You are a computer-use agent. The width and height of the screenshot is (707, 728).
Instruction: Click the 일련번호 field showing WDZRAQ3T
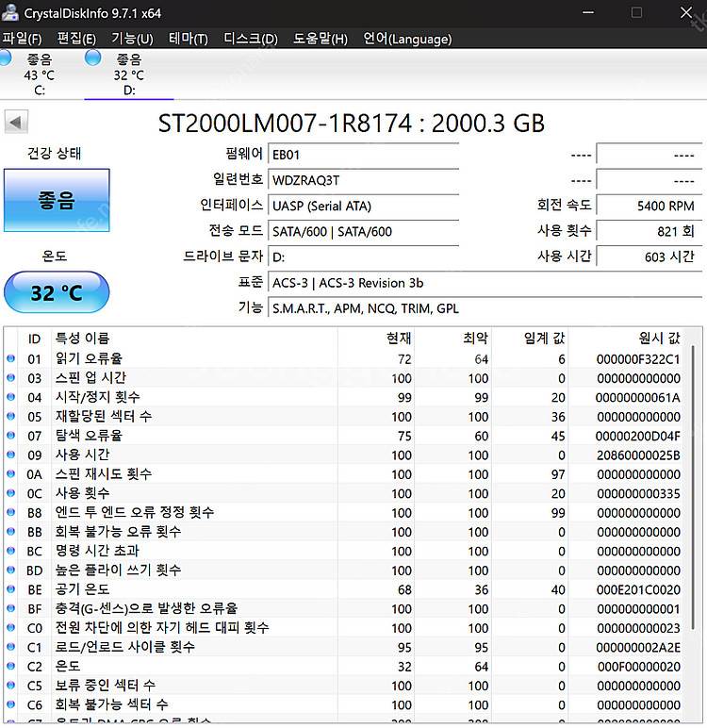[x=364, y=180]
